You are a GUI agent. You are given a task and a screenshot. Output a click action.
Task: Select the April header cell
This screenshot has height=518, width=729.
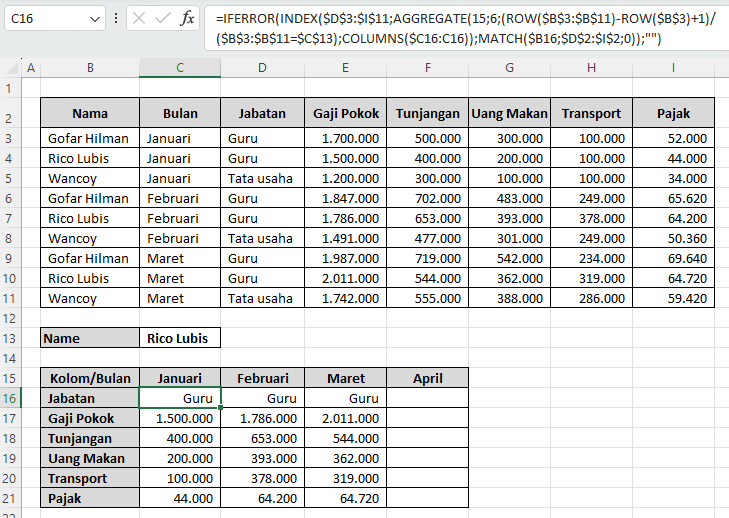[427, 378]
